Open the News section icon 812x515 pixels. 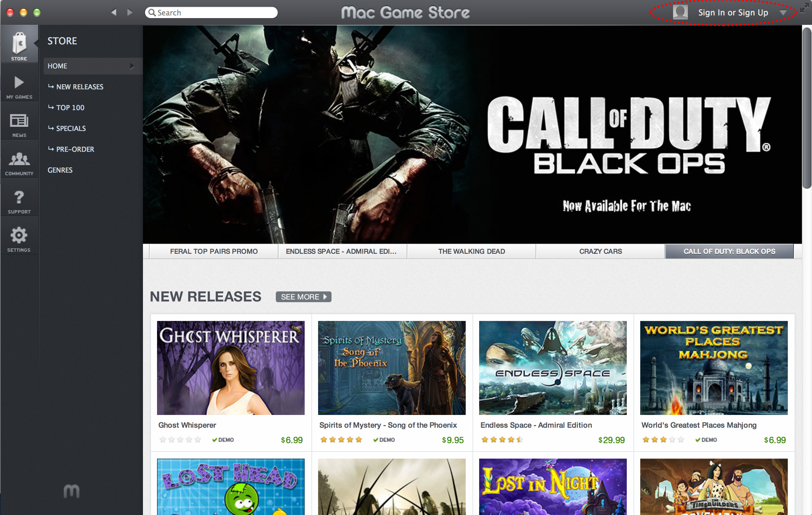click(x=19, y=121)
